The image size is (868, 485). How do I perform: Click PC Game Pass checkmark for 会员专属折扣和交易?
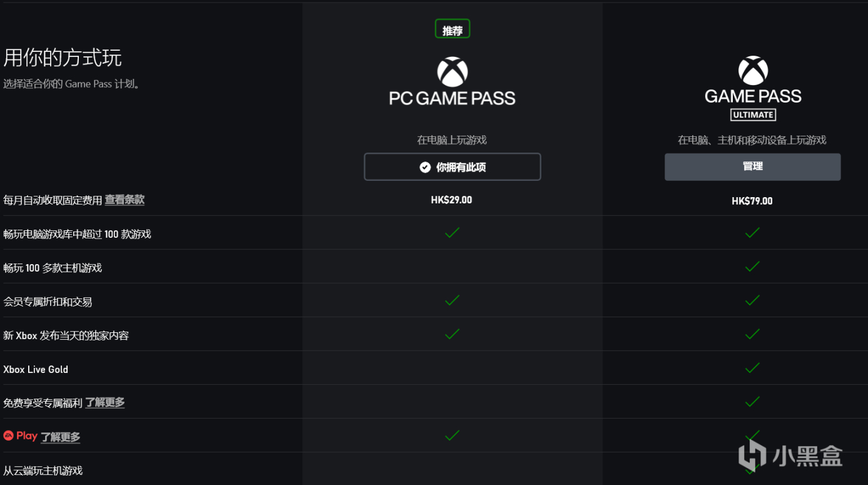452,300
